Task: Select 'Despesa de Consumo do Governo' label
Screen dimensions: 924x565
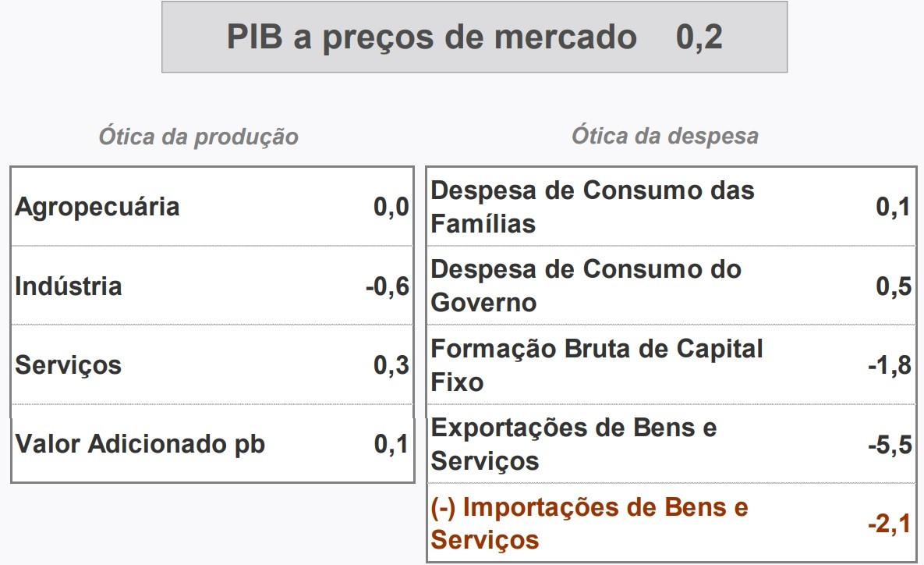Action: [586, 286]
